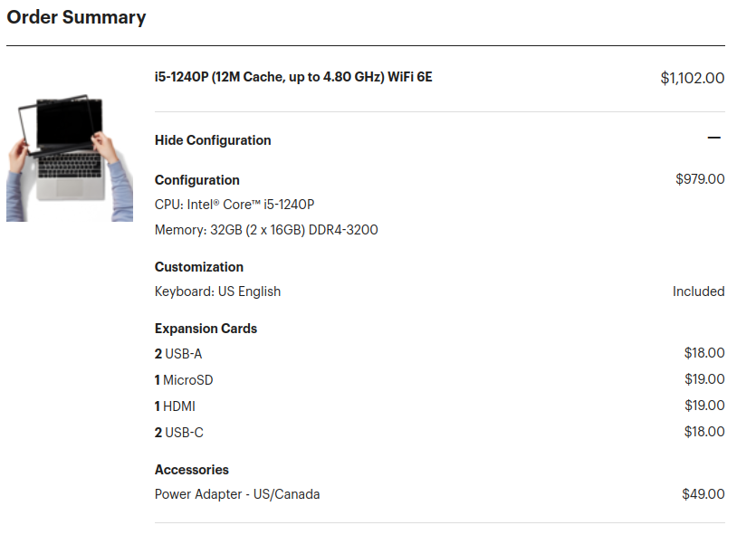Click the $979.00 configuration price
This screenshot has width=756, height=535.
[x=700, y=179]
